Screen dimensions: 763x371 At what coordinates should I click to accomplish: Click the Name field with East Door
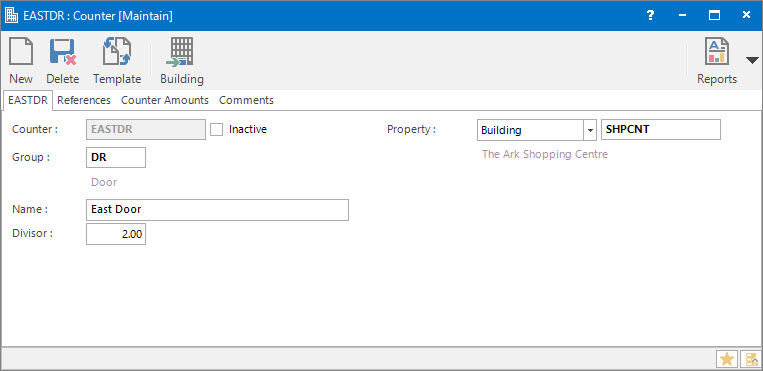coord(217,209)
